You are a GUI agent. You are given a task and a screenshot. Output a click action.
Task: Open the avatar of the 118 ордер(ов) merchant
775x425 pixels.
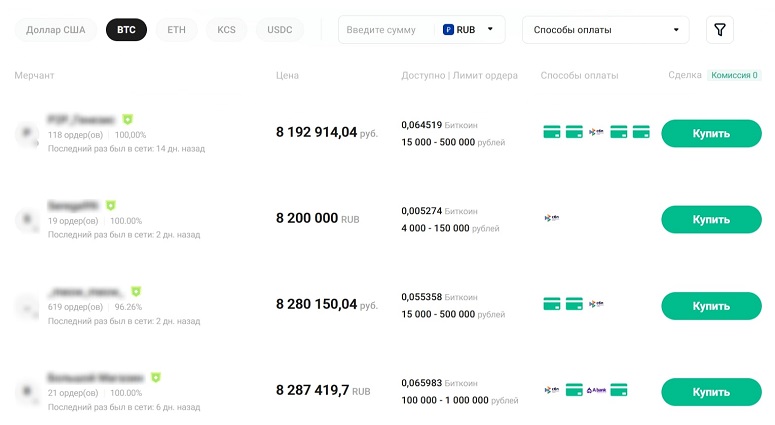click(27, 133)
